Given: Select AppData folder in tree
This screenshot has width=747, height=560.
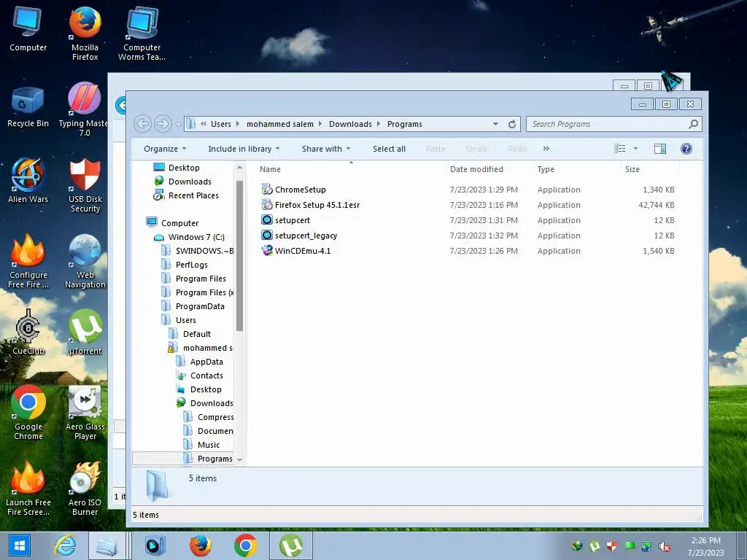Looking at the screenshot, I should coord(206,362).
